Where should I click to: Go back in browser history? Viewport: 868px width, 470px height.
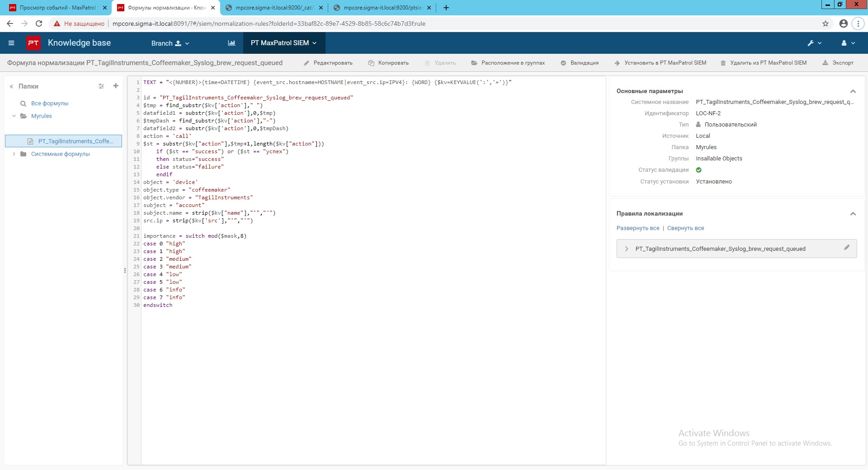pyautogui.click(x=10, y=23)
